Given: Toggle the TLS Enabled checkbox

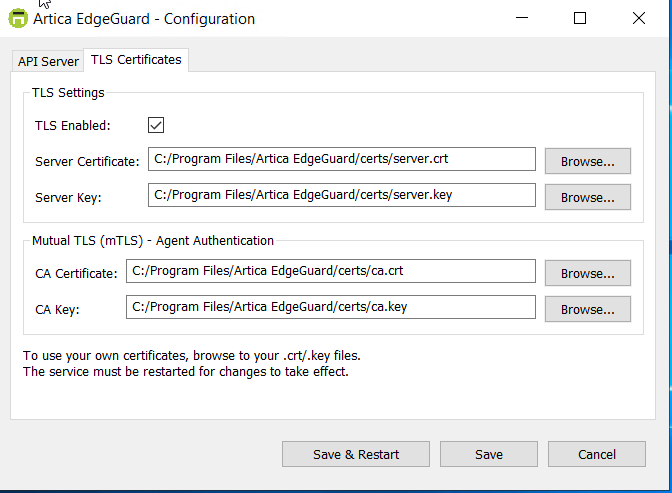Looking at the screenshot, I should pos(156,125).
